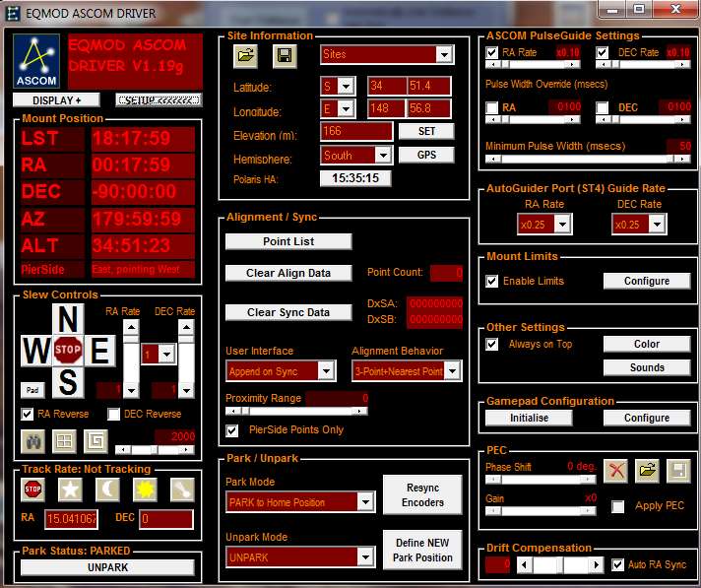
Task: Toggle PulseGuide DEC Rate checkbox
Action: 603,53
